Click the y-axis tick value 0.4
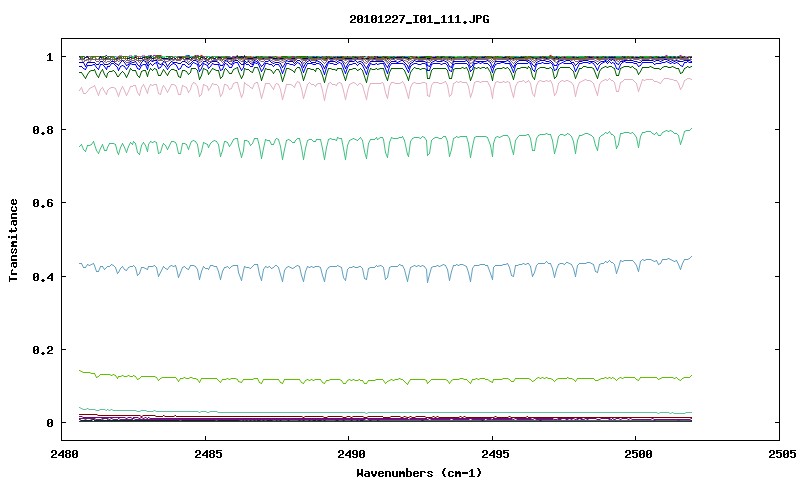 click(x=43, y=276)
